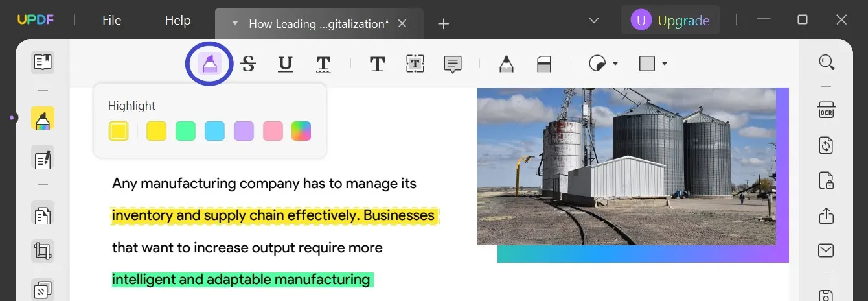Switch to How Leading ...gitalization tab
The image size is (868, 301).
click(x=319, y=24)
